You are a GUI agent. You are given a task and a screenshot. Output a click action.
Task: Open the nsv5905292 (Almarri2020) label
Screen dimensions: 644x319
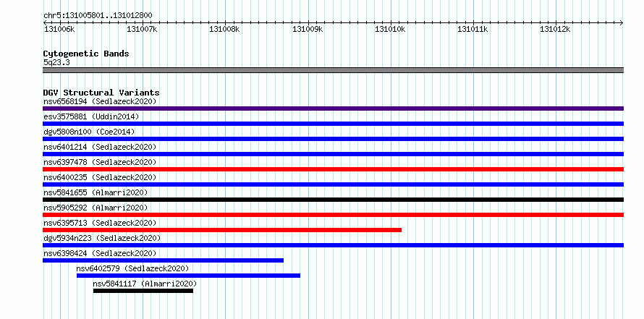pos(96,208)
